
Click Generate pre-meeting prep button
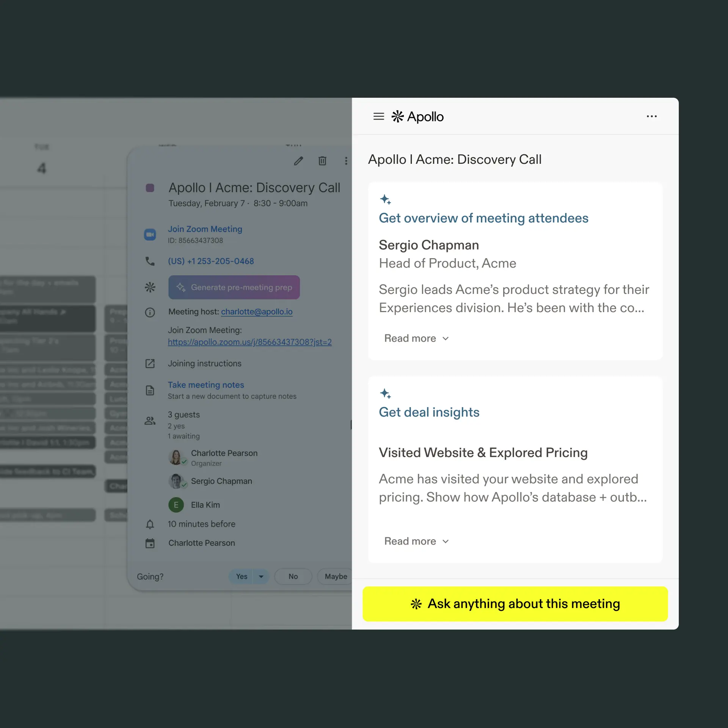point(234,287)
